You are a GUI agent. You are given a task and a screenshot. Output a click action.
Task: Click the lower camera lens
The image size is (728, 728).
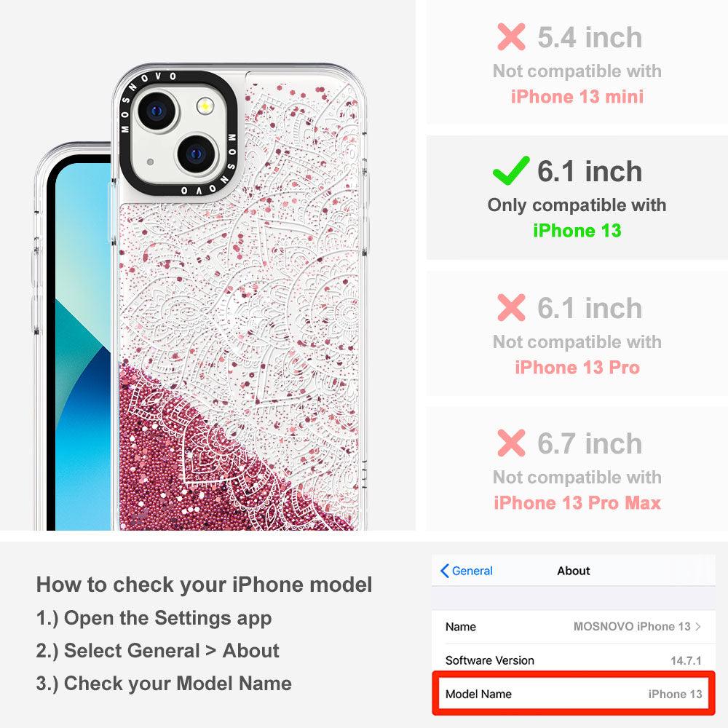click(197, 154)
